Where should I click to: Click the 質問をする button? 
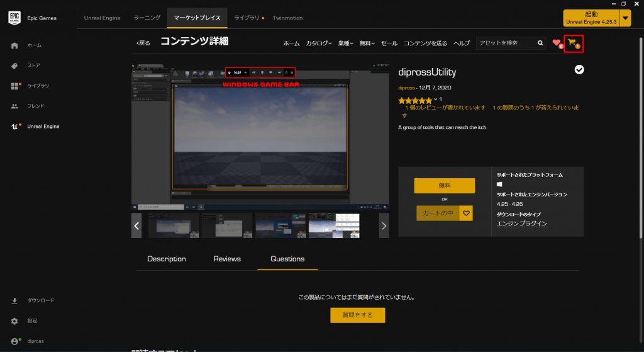point(358,315)
